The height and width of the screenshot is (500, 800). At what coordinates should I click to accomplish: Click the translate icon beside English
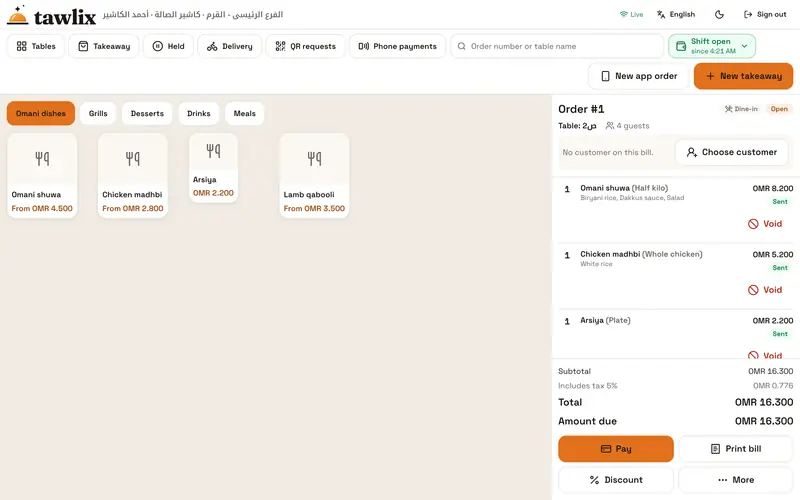click(661, 14)
